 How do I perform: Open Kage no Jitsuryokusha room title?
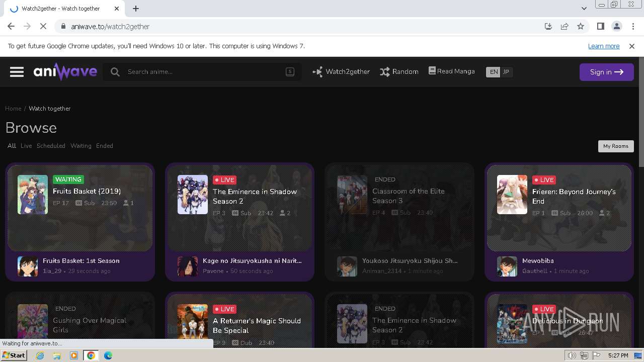[252, 261]
